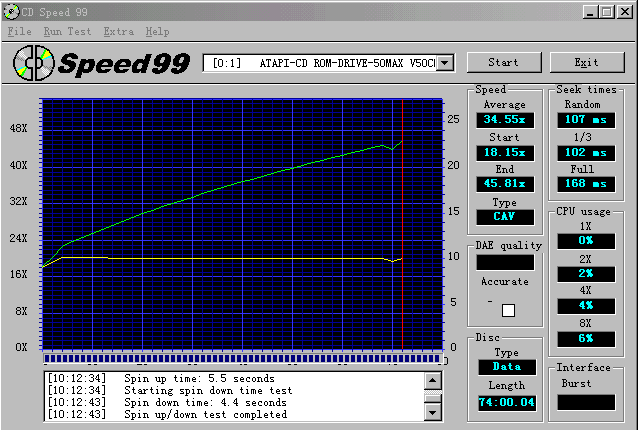Select the Average speed value field
The image size is (638, 430).
tap(505, 119)
